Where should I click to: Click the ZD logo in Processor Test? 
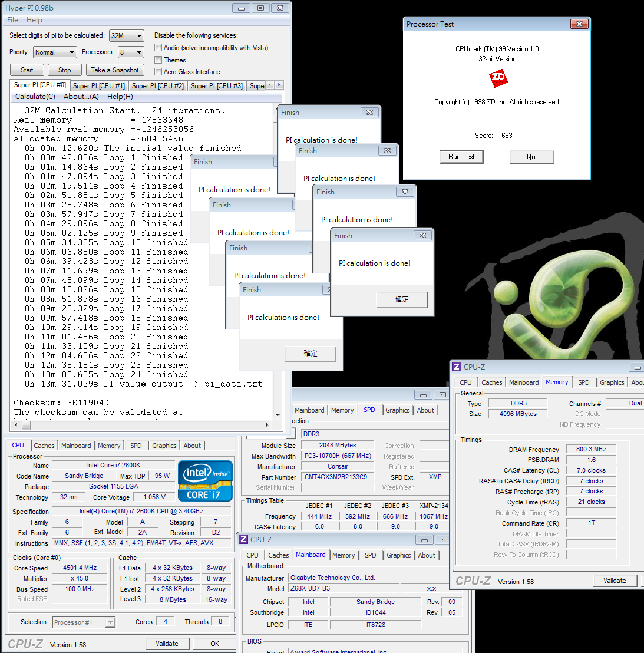[498, 78]
